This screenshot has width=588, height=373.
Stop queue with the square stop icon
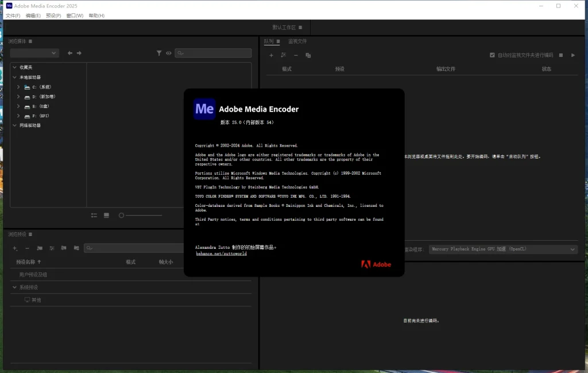pyautogui.click(x=561, y=55)
